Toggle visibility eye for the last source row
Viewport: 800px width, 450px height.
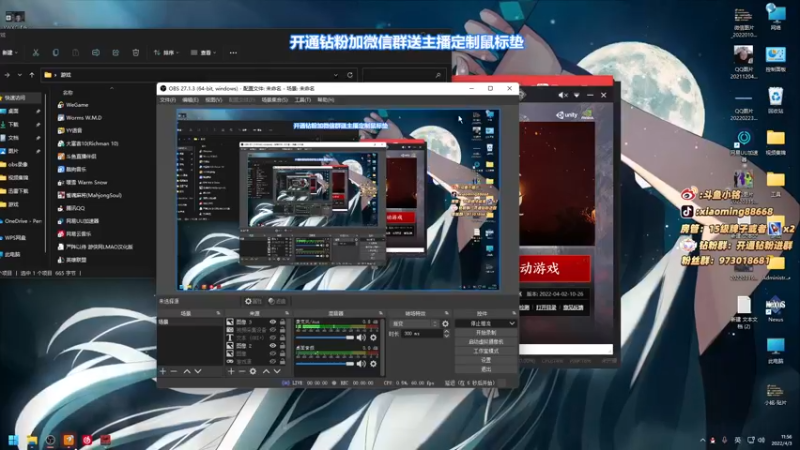(x=273, y=361)
